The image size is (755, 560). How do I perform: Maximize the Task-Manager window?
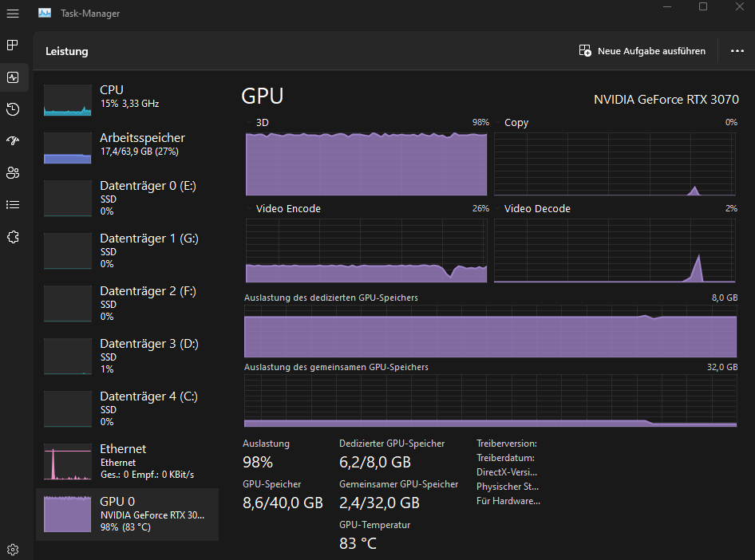click(x=703, y=6)
